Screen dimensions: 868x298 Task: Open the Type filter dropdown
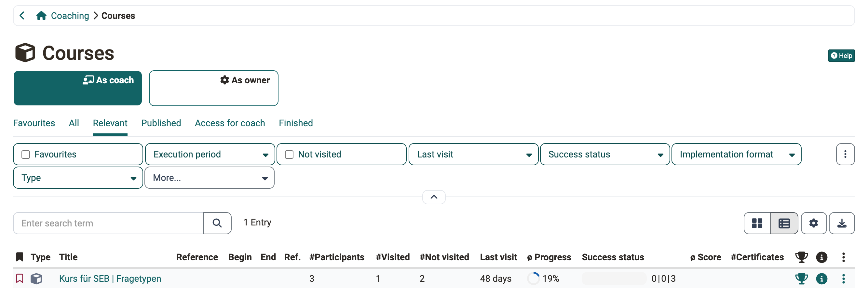(78, 178)
